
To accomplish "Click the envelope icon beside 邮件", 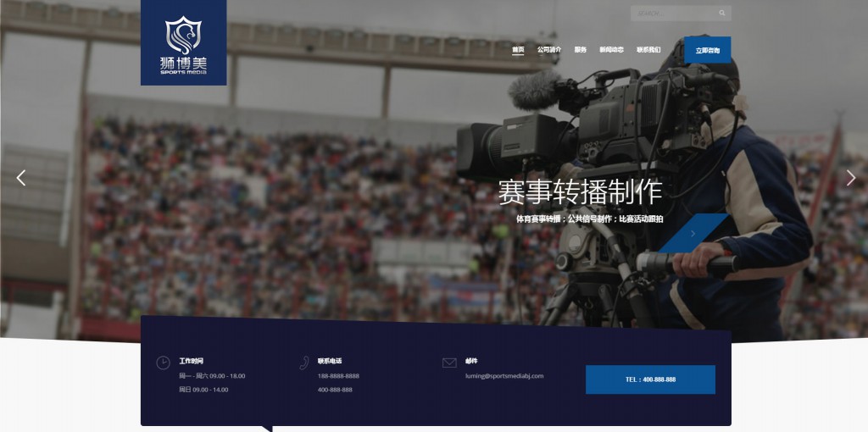I will [449, 363].
